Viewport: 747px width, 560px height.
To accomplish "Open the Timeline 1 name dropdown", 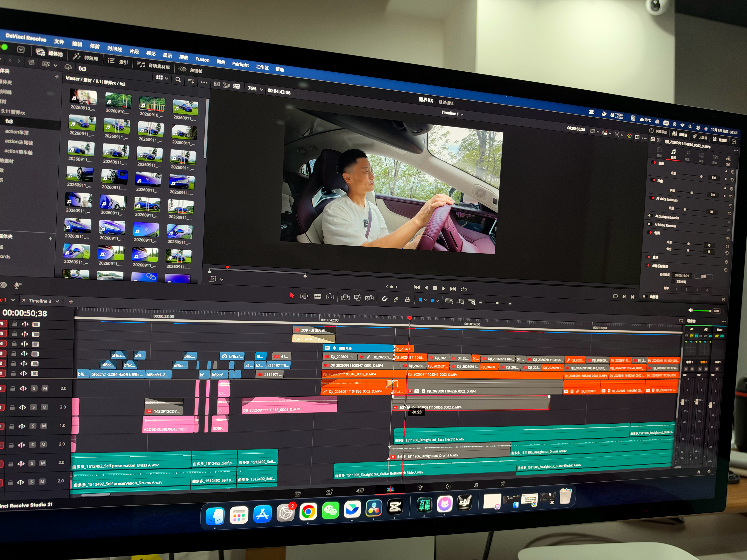I will coord(452,113).
